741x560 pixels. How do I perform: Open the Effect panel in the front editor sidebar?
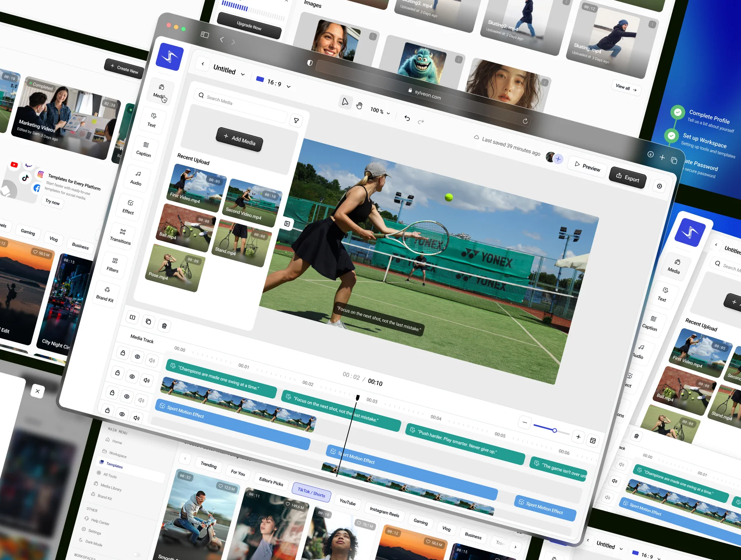point(129,207)
